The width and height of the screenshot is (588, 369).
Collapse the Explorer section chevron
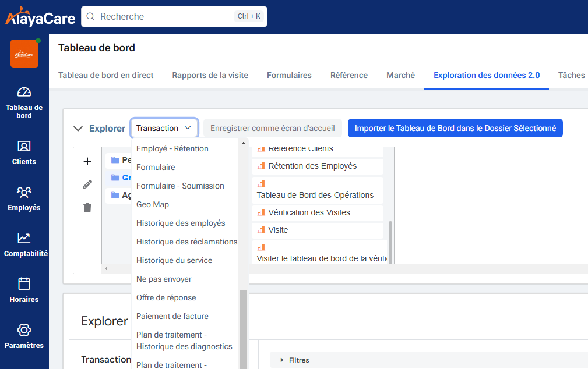[78, 129]
